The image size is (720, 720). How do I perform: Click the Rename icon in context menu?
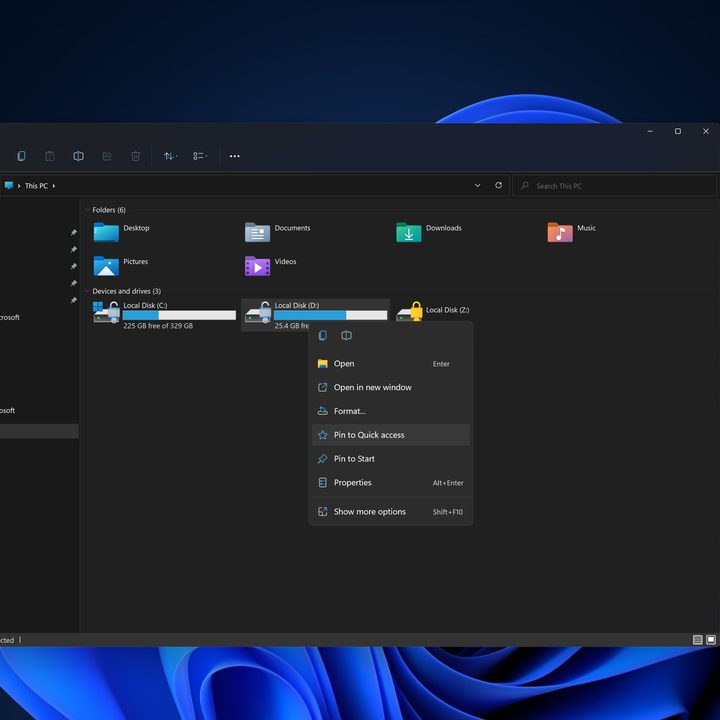347,335
